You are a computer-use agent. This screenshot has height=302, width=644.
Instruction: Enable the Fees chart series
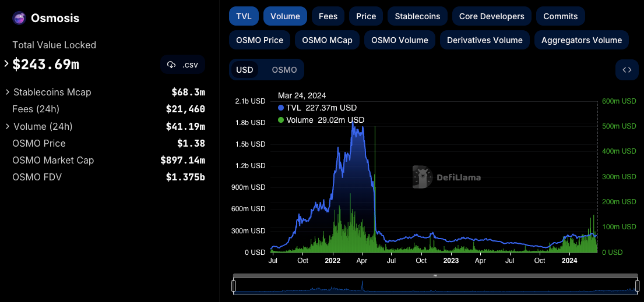click(328, 16)
